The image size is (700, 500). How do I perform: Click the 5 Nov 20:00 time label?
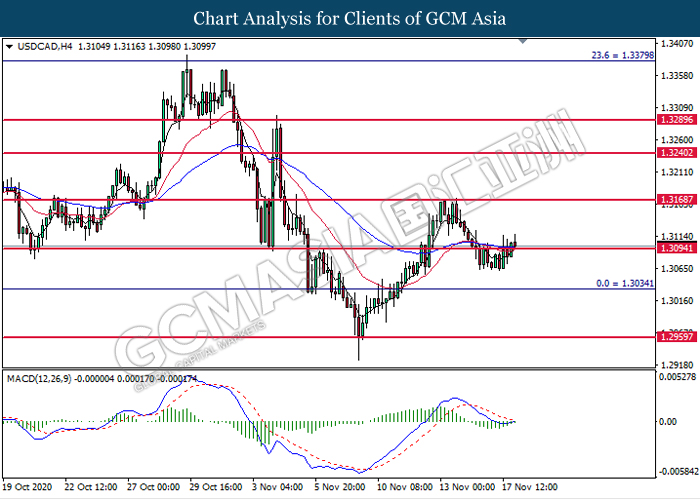pyautogui.click(x=340, y=487)
